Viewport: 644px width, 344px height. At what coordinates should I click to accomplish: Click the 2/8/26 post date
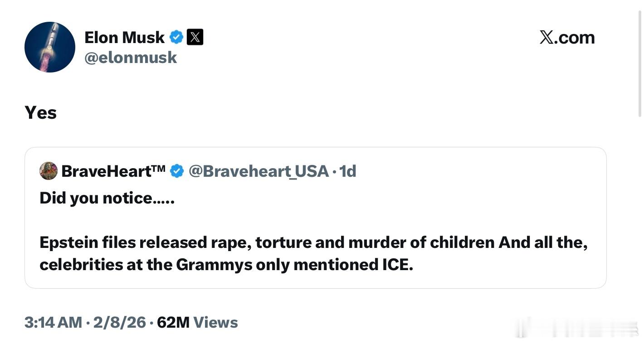tap(119, 322)
